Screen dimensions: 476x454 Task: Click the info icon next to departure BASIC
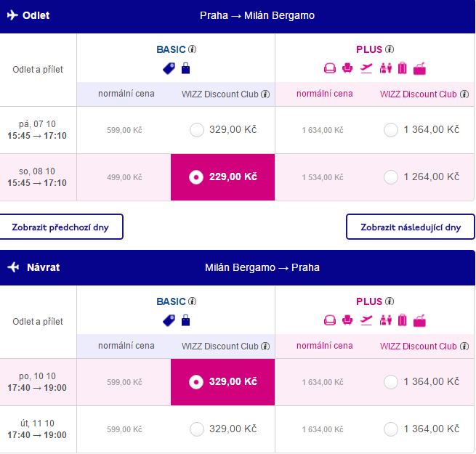(x=192, y=49)
